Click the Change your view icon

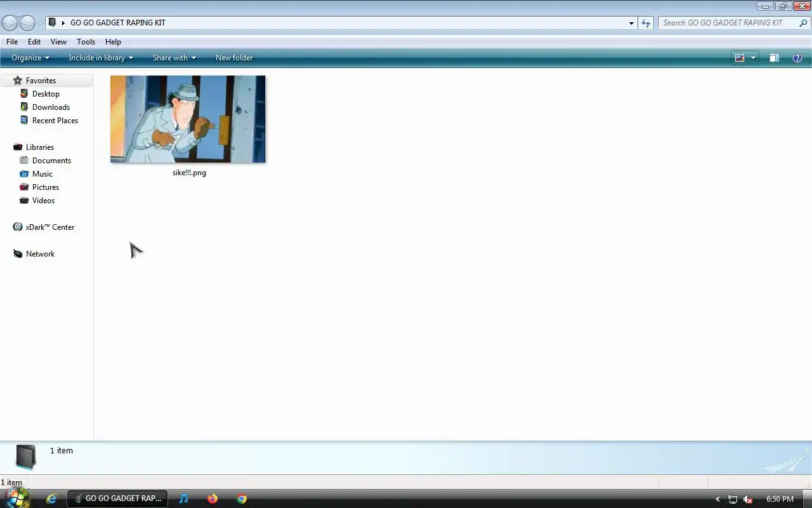(740, 58)
